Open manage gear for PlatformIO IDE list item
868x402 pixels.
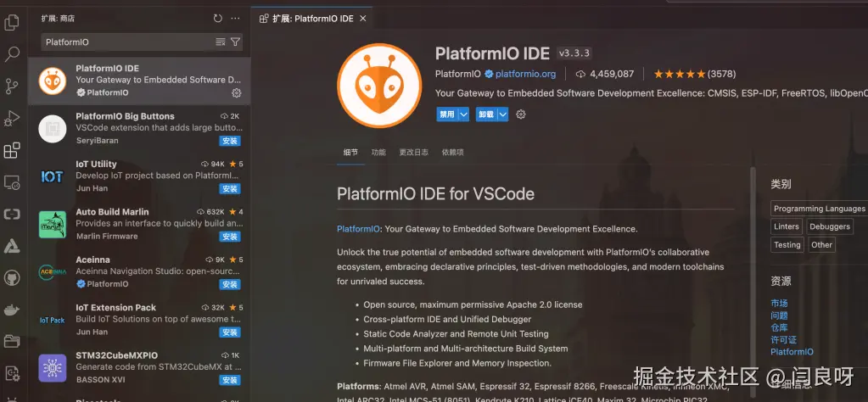click(x=237, y=93)
